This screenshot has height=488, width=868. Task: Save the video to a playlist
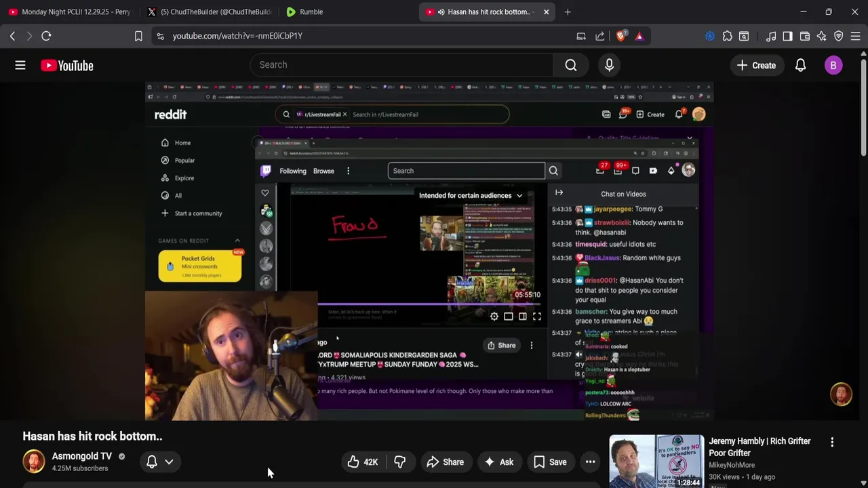click(x=550, y=462)
